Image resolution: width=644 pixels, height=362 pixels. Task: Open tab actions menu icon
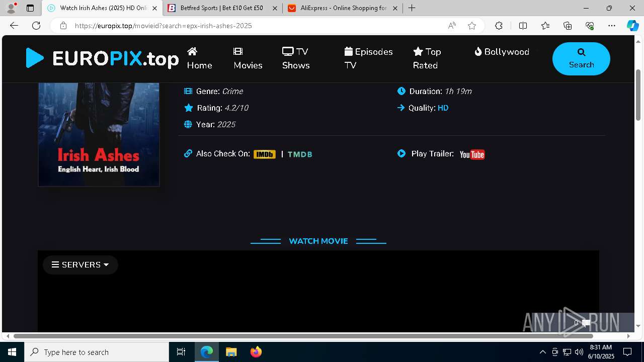point(30,8)
